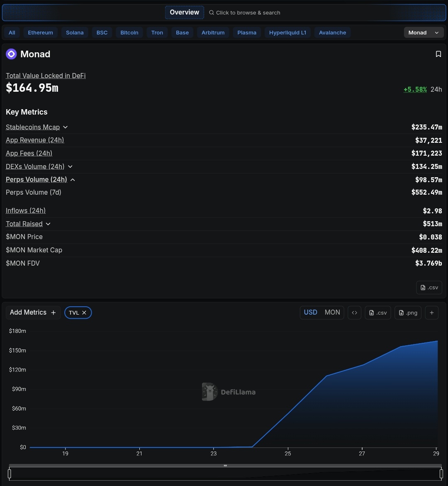Select the Ethereum chain tab
This screenshot has height=486, width=448.
(40, 32)
